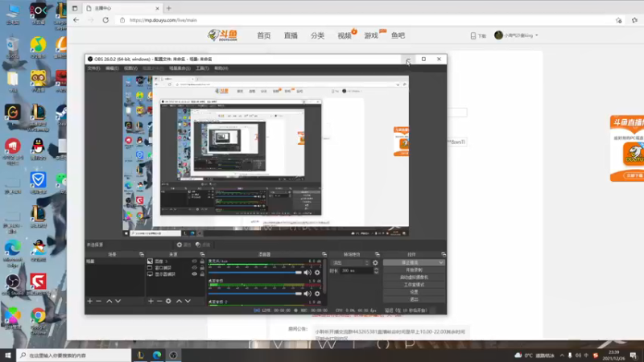Open 编辑(E) menu in OBS
The height and width of the screenshot is (362, 644).
click(x=112, y=68)
